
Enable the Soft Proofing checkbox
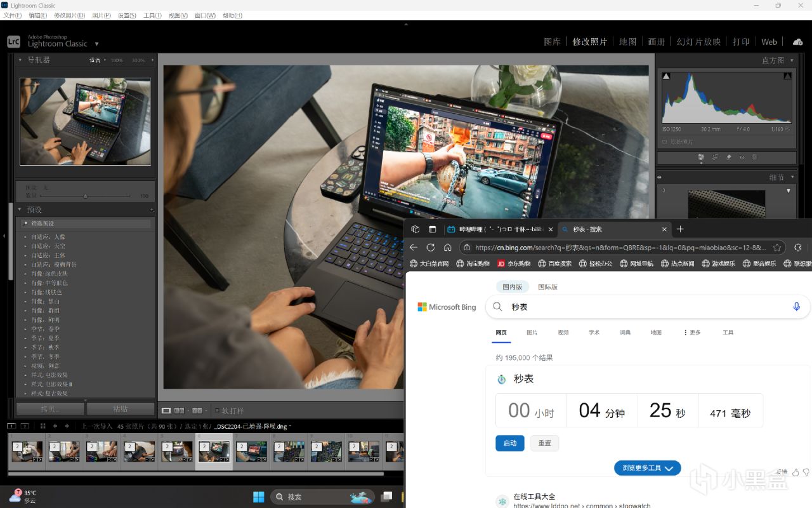(218, 411)
